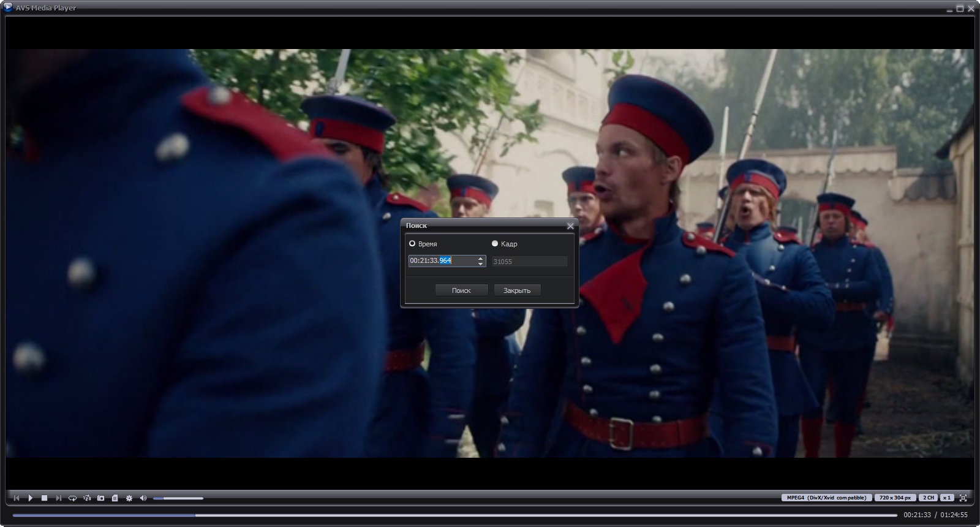Switch to full screen mode icon
This screenshot has width=980, height=527.
tap(963, 498)
